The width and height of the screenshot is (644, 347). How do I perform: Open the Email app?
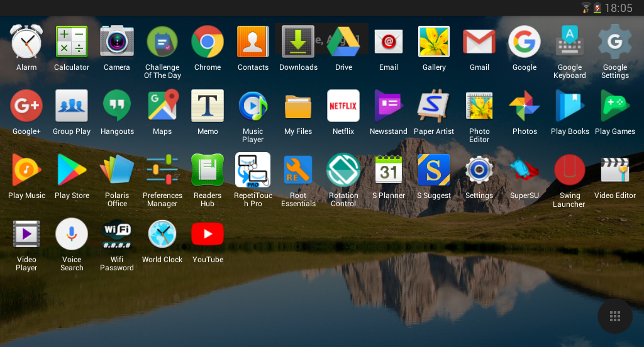(389, 41)
